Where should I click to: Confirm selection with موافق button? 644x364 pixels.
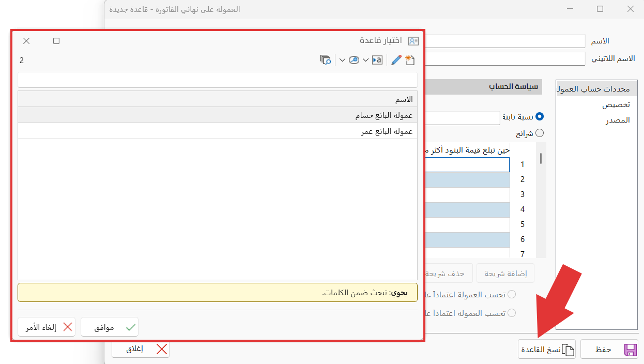(x=110, y=327)
